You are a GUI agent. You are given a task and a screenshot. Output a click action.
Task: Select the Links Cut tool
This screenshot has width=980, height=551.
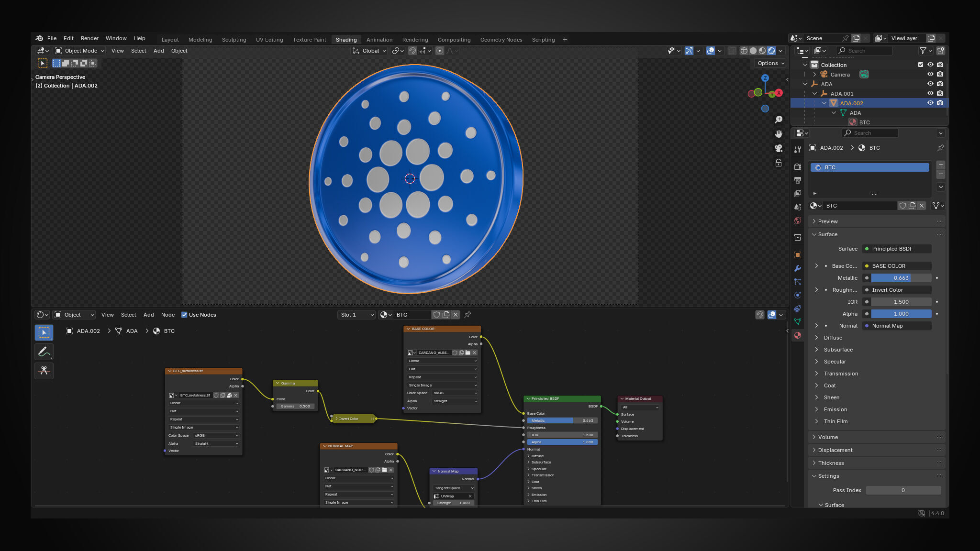(44, 371)
